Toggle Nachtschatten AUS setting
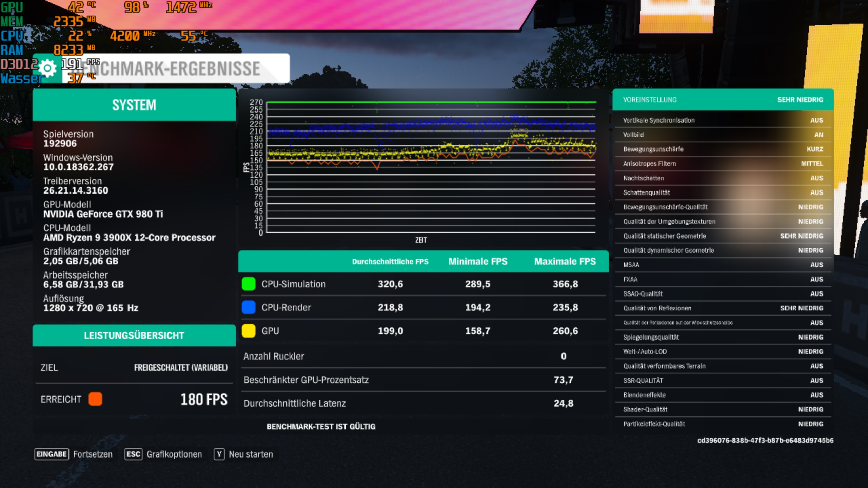868x488 pixels. (x=816, y=178)
